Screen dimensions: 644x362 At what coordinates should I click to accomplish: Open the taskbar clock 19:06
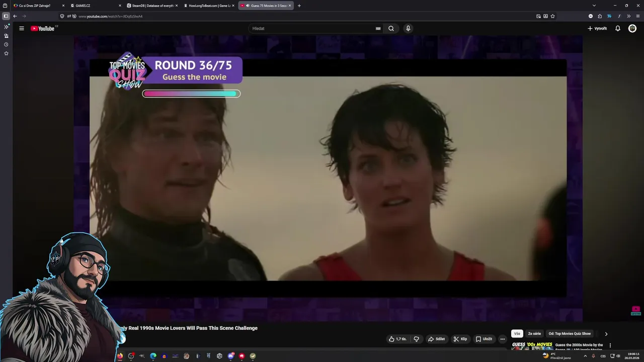point(632,356)
